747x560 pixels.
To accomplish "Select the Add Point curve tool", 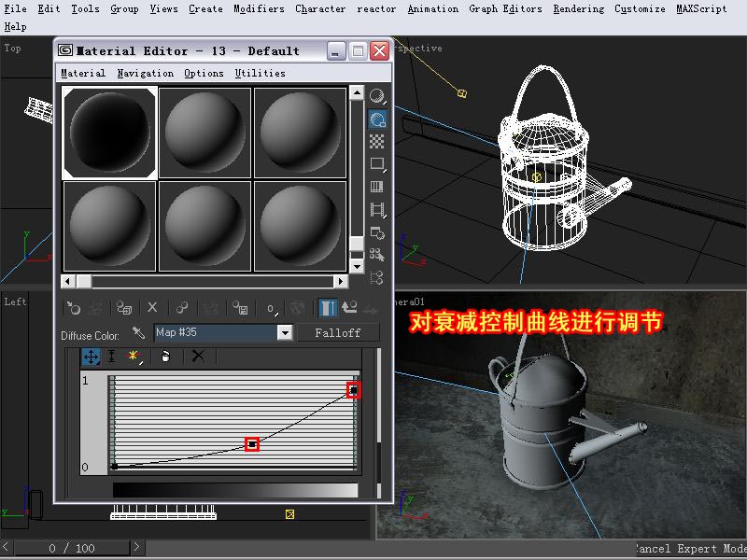I will [x=134, y=356].
